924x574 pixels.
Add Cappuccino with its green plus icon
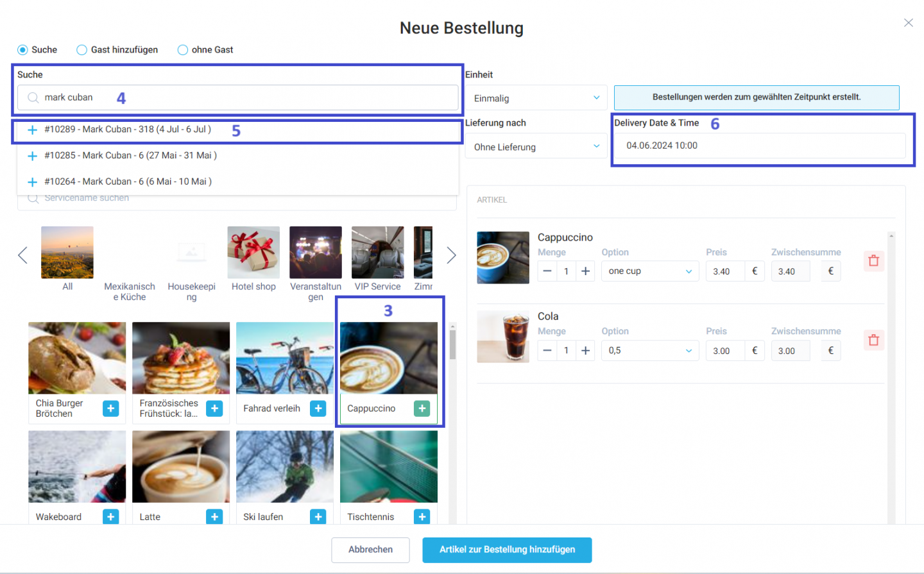coord(422,409)
